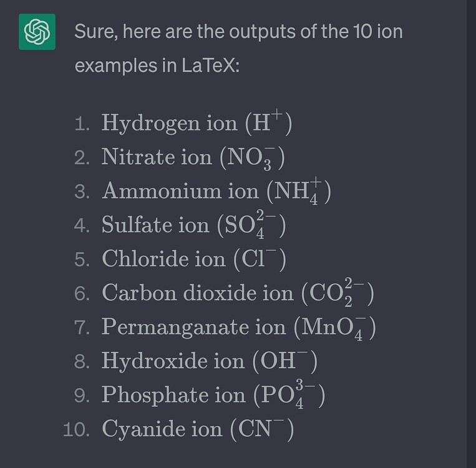
Task: Click the ChatGPT avatar icon
Action: coord(37,32)
